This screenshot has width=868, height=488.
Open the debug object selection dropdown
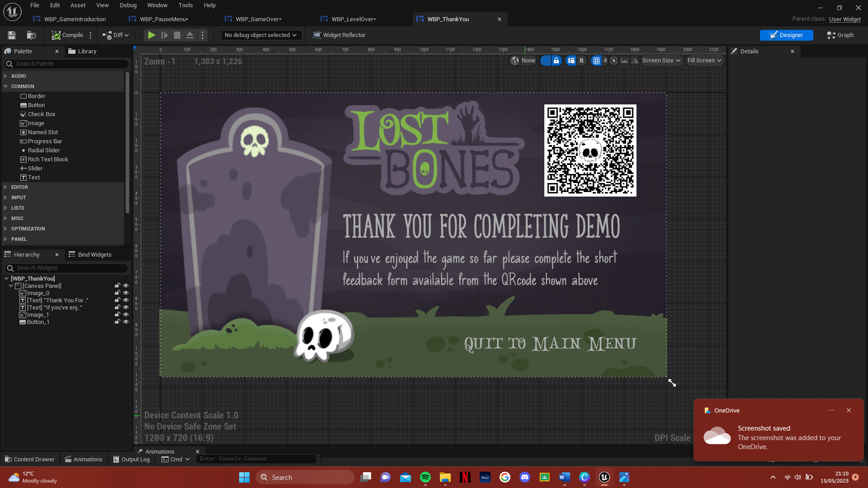point(261,35)
